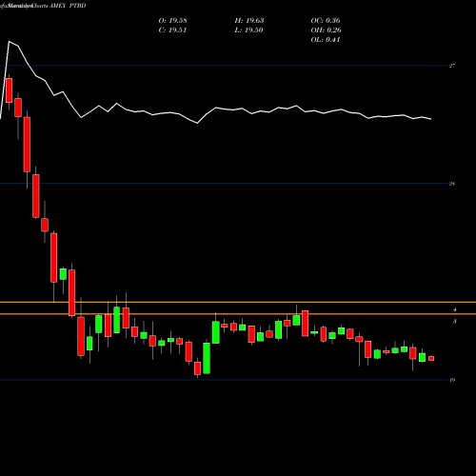This screenshot has height=476, width=476.
Task: Click the 'OL: 0.41' value
Action: pos(326,40)
